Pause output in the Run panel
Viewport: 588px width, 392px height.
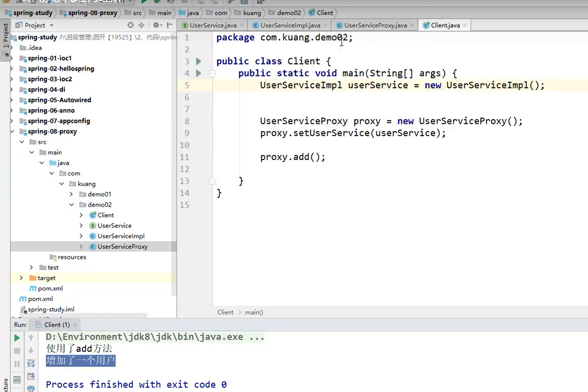(x=17, y=364)
